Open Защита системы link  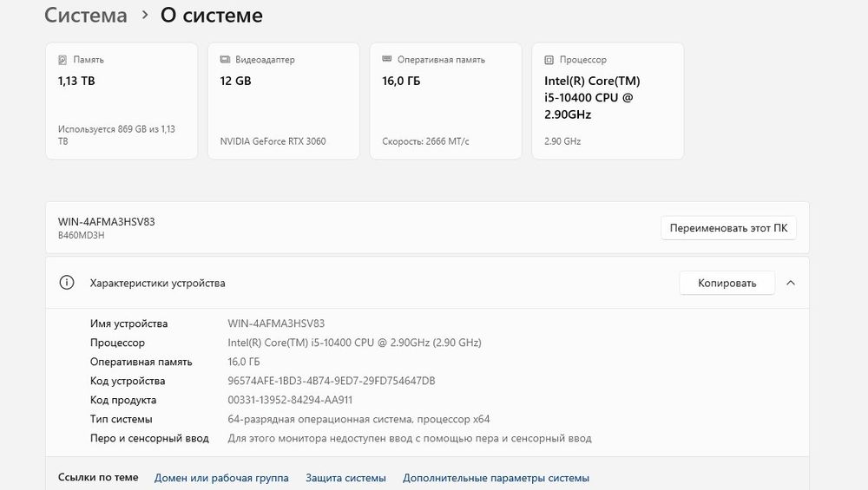(346, 478)
